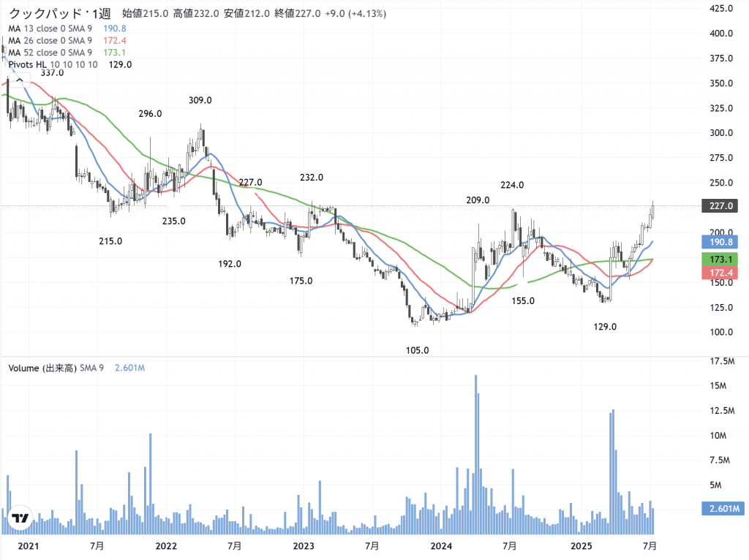This screenshot has width=749, height=560.
Task: Select the MA 52 close 0 SMA 9 legend
Action: [x=50, y=53]
